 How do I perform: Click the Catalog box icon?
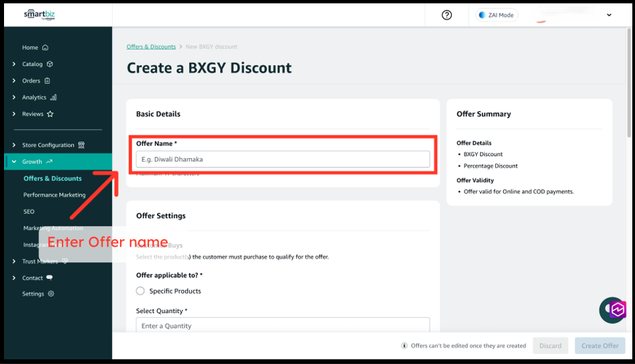[50, 64]
